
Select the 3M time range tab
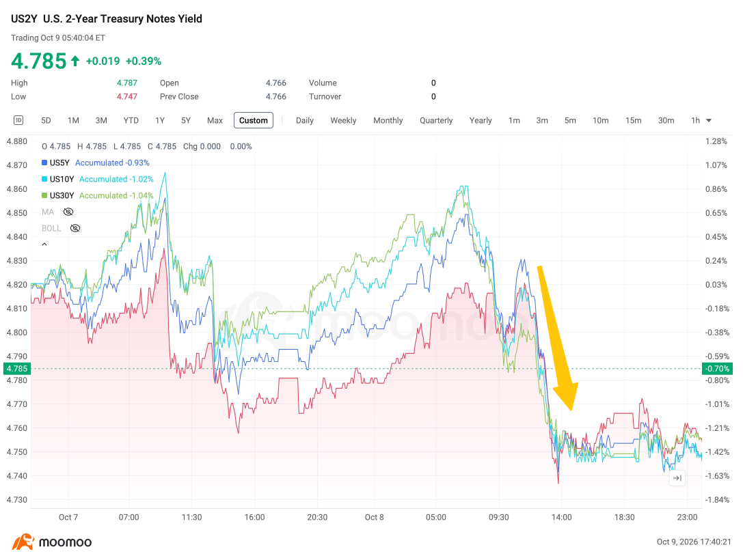[101, 120]
